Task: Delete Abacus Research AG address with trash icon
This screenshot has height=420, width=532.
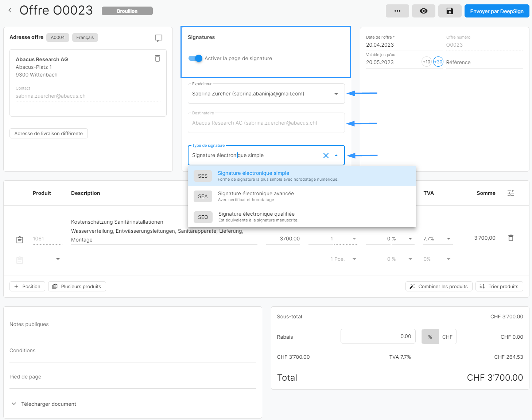Action: click(158, 58)
